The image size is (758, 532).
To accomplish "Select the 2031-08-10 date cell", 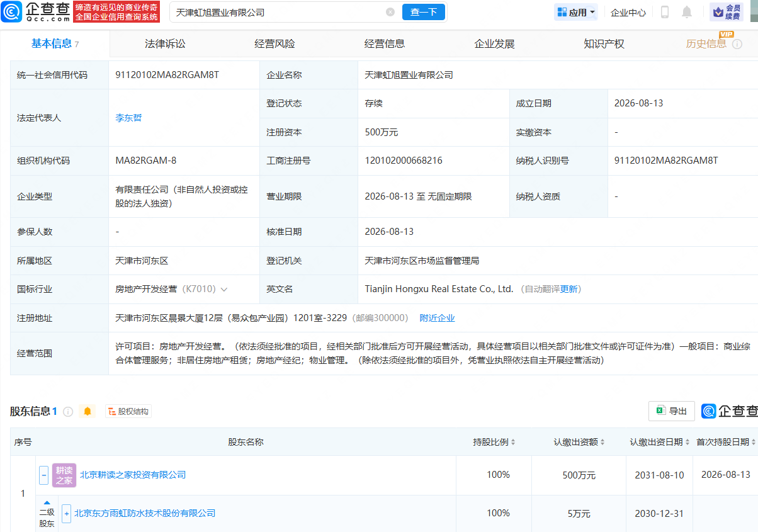I will tap(659, 475).
